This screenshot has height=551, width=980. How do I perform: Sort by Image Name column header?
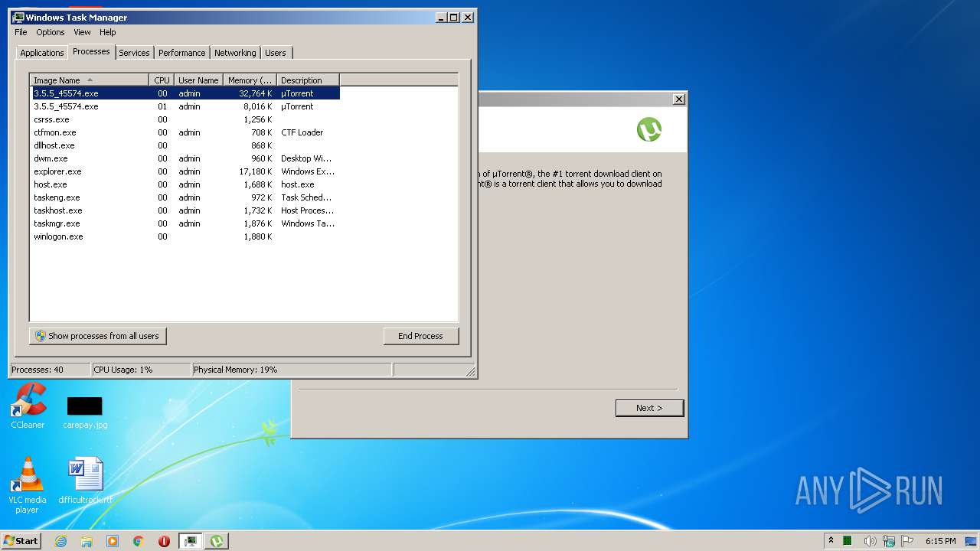point(90,80)
